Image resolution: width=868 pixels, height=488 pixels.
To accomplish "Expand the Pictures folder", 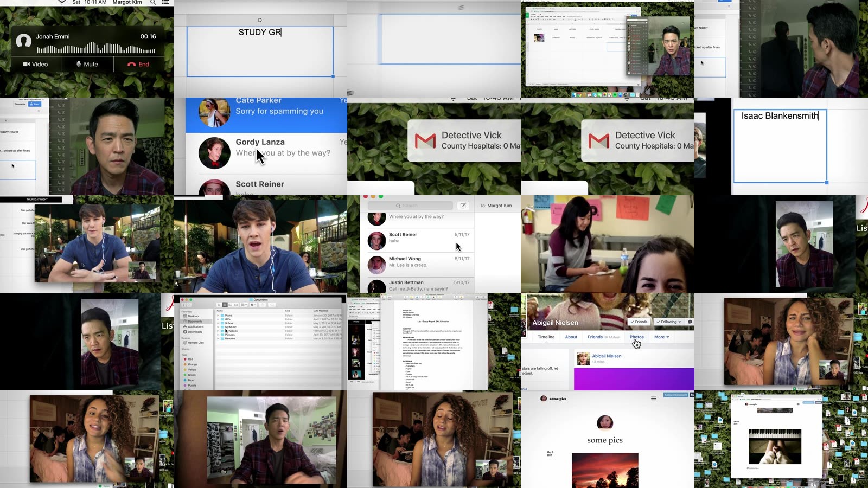I will click(218, 335).
